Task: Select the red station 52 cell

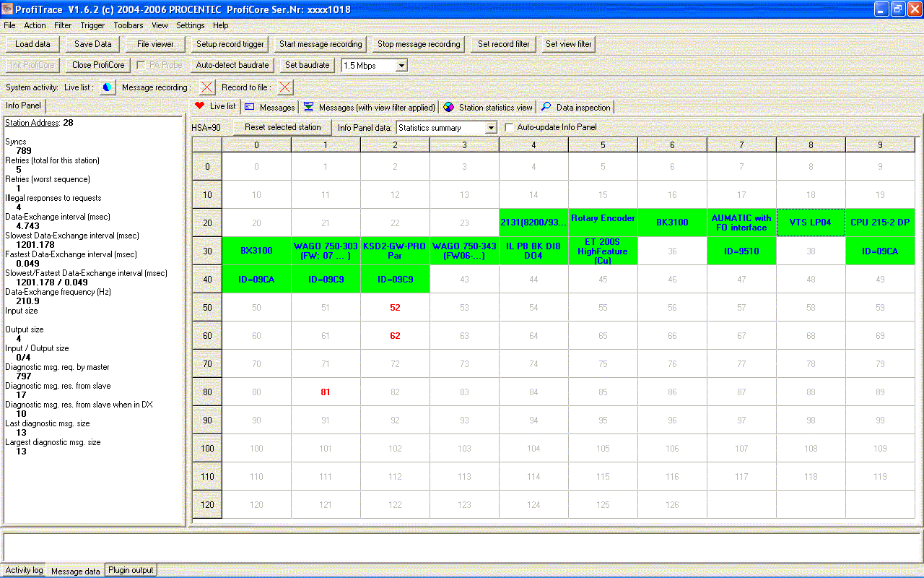Action: pyautogui.click(x=395, y=307)
